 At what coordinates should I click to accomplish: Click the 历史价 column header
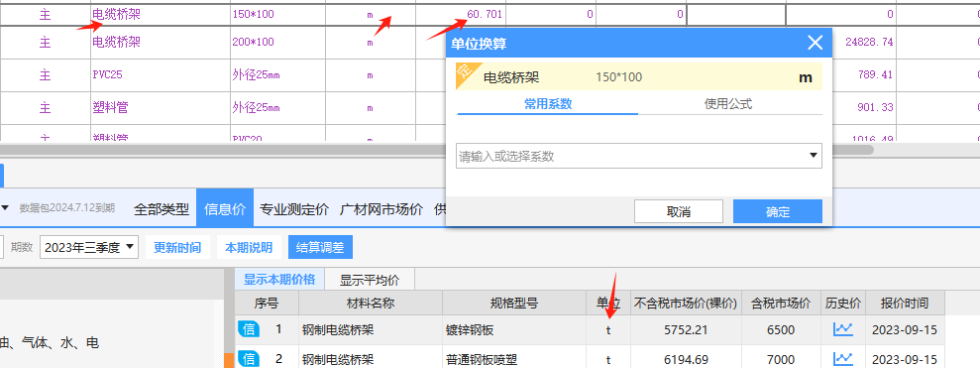point(843,304)
